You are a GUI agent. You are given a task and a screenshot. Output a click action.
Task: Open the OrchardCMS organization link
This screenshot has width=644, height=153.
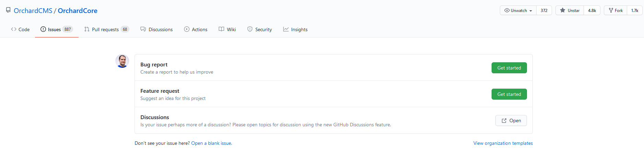tap(33, 11)
